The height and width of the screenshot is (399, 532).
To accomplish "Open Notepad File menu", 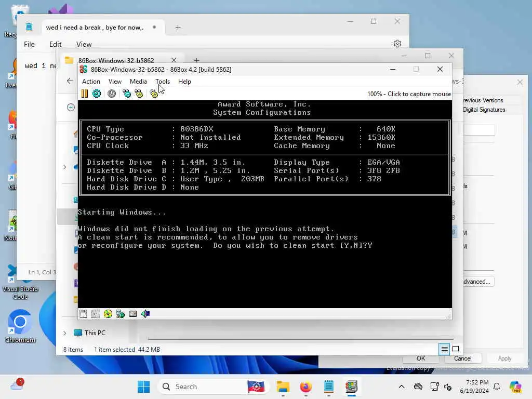I will pyautogui.click(x=29, y=44).
